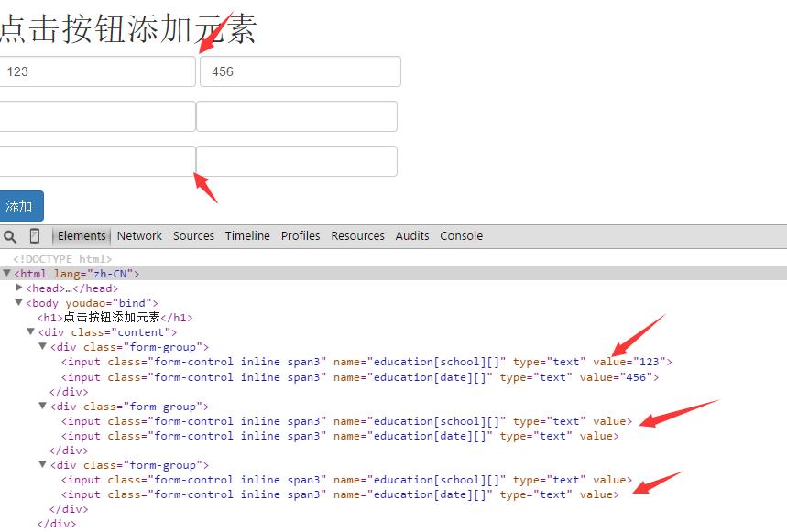The image size is (787, 532).
Task: Click the page heading 点击按钮添加元素
Action: click(128, 28)
